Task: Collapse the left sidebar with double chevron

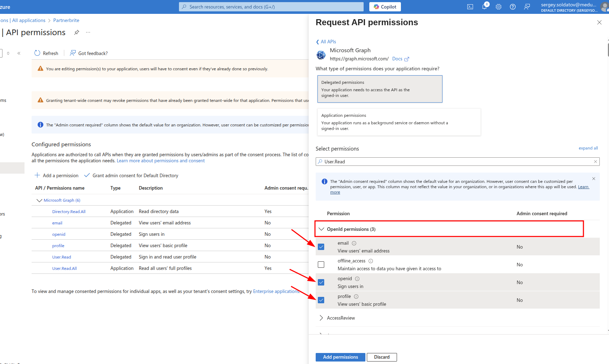Action: (x=19, y=53)
